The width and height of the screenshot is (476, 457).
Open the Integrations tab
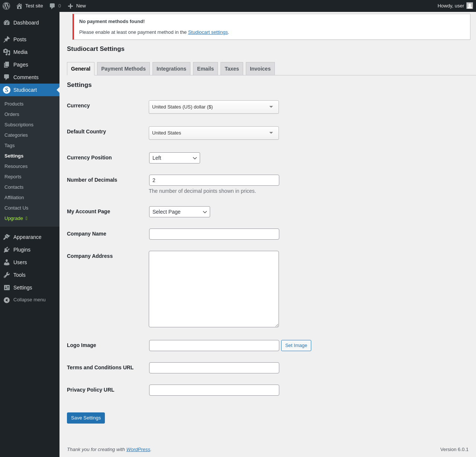pos(171,69)
